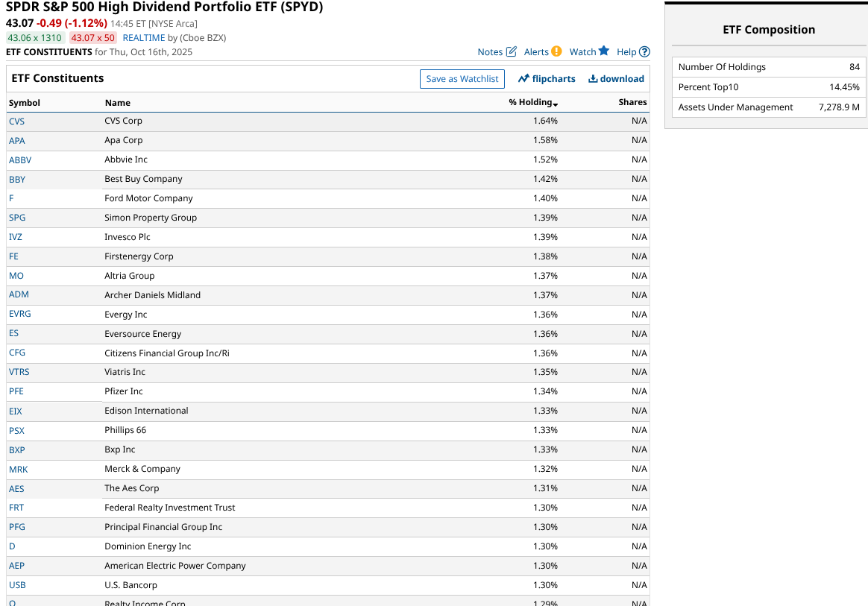The image size is (868, 606).
Task: Open the FRT symbol link
Action: pos(16,508)
